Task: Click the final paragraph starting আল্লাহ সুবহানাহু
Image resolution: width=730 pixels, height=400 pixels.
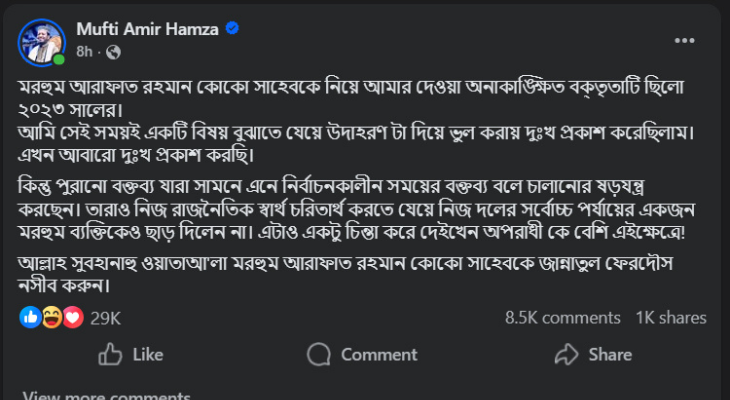Action: coord(360,275)
